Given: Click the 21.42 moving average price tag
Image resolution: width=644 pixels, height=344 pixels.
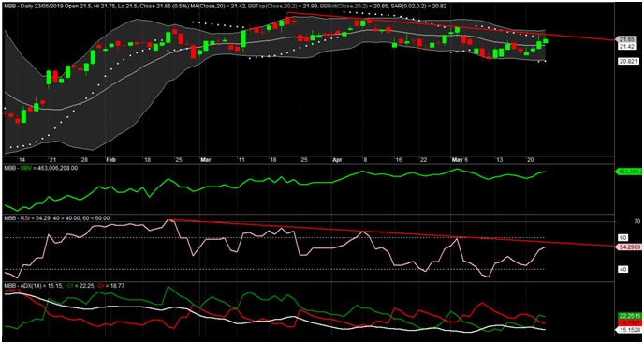Looking at the screenshot, I should 626,47.
